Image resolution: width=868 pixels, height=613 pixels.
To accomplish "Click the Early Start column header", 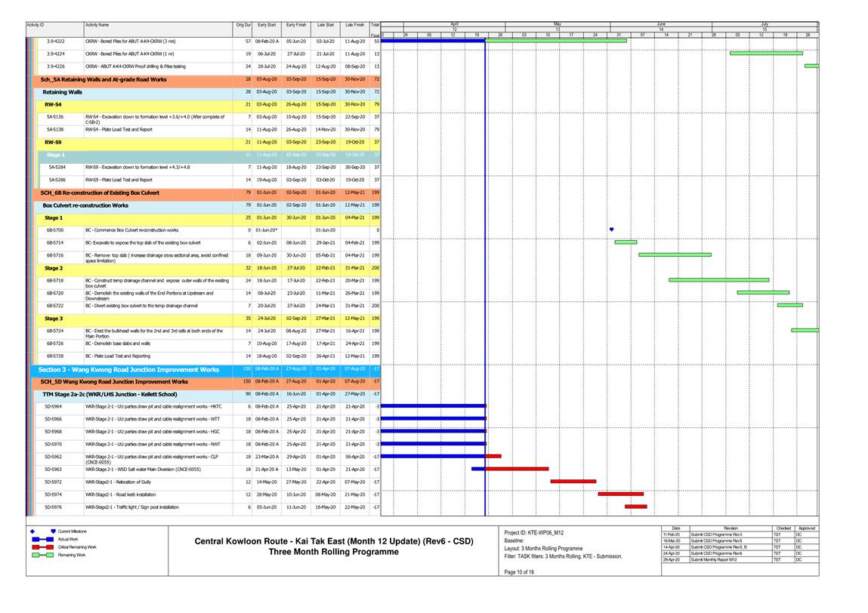I will coord(266,26).
